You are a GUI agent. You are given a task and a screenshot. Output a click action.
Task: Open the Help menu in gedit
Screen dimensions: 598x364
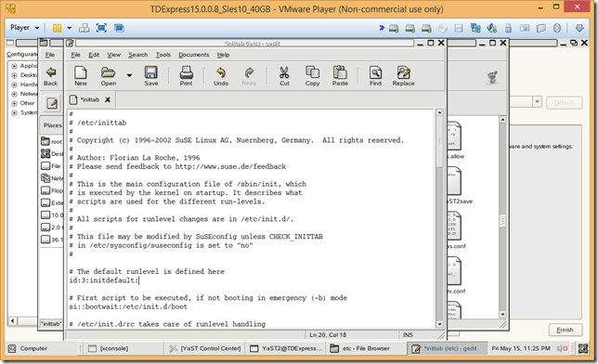223,55
